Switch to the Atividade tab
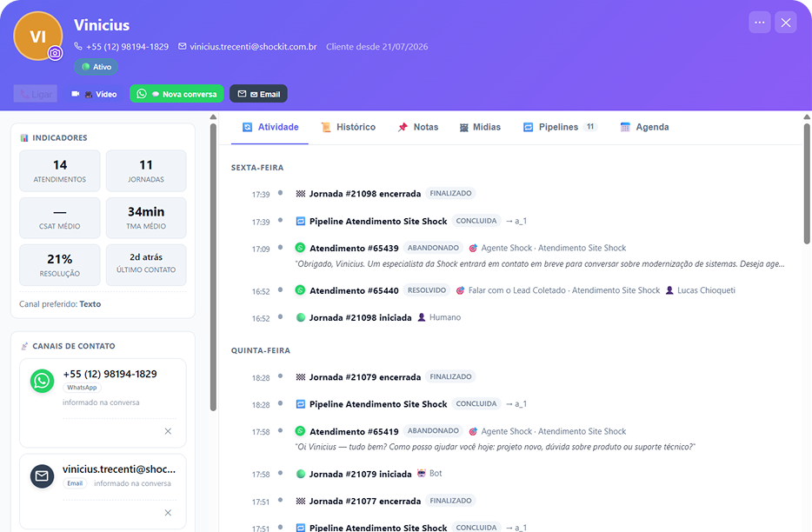Image resolution: width=812 pixels, height=532 pixels. click(270, 127)
